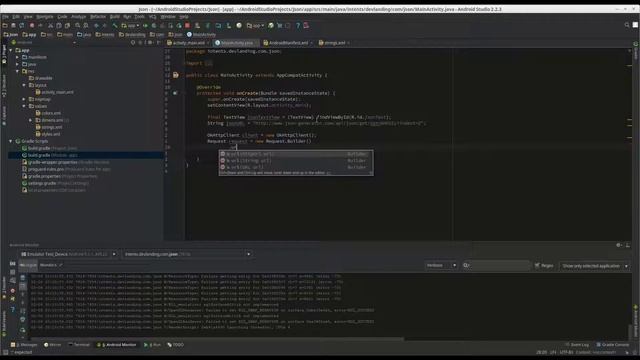Expand the java folder arrow
This screenshot has width=640, height=360.
[17, 64]
